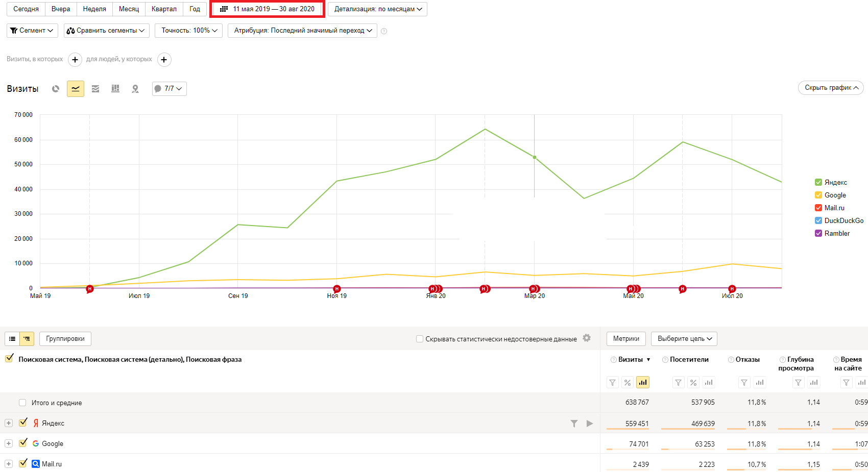Select the Сегодня period tab
Image resolution: width=868 pixels, height=472 pixels.
pyautogui.click(x=26, y=9)
